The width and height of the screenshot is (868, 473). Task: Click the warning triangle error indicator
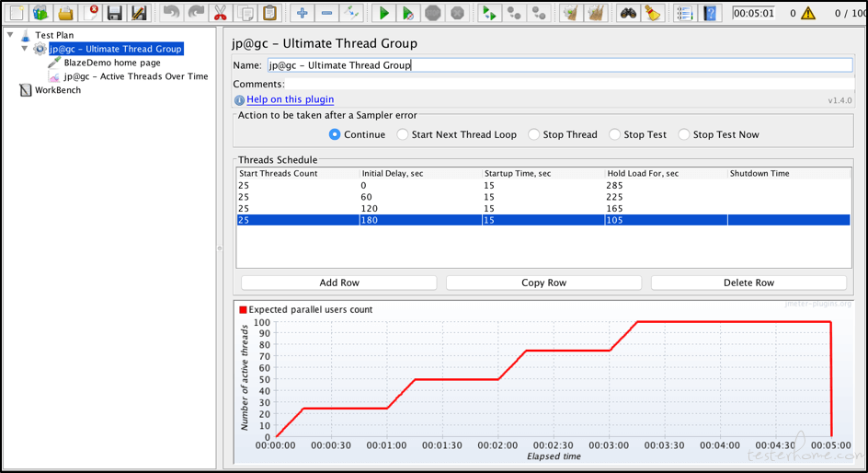(808, 14)
